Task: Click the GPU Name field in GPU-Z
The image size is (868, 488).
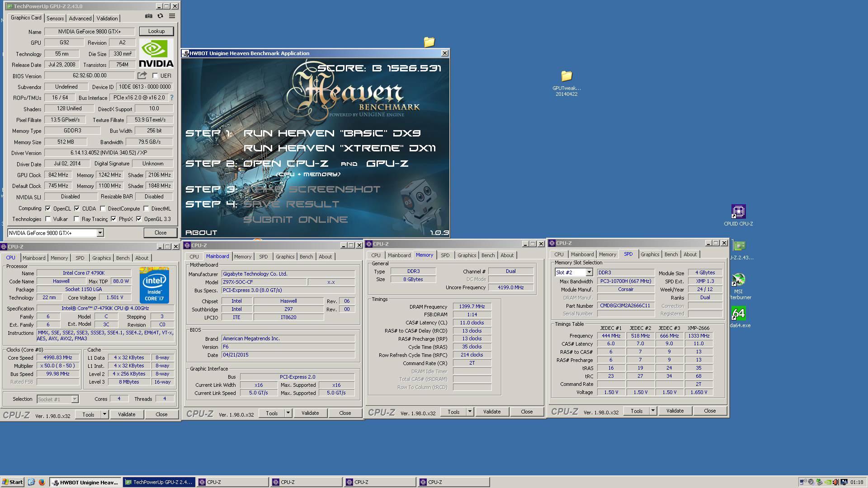Action: click(90, 32)
